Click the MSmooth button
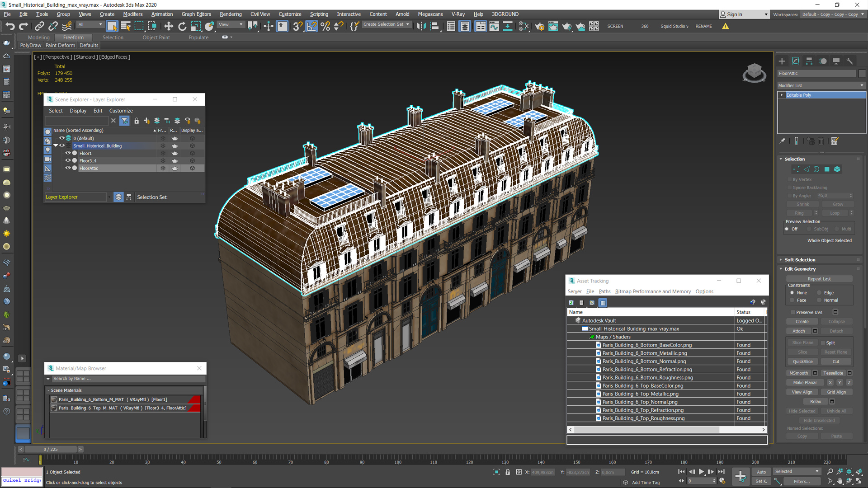The height and width of the screenshot is (488, 868). (798, 373)
